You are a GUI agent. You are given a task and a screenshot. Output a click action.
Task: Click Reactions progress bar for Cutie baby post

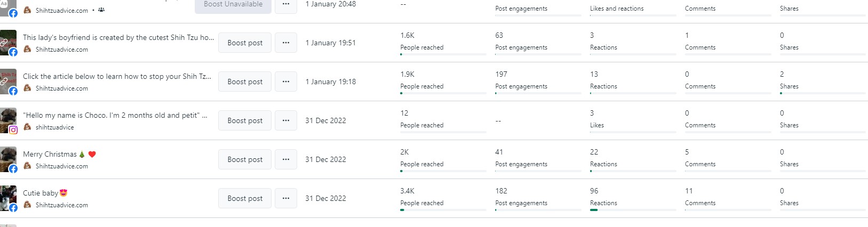(x=633, y=210)
